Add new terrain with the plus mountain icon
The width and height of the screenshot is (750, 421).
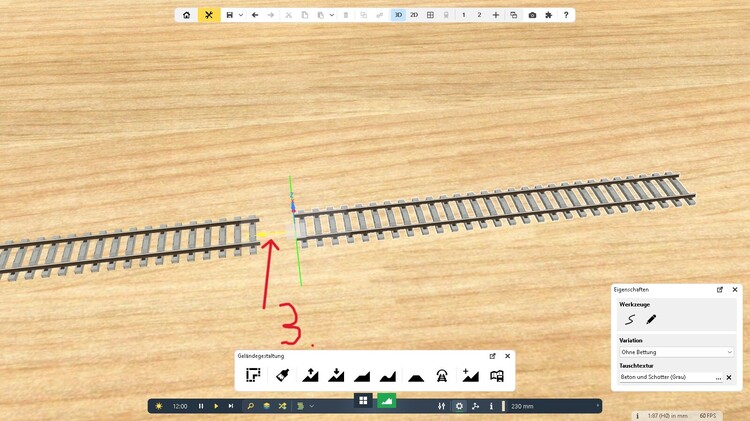click(470, 375)
